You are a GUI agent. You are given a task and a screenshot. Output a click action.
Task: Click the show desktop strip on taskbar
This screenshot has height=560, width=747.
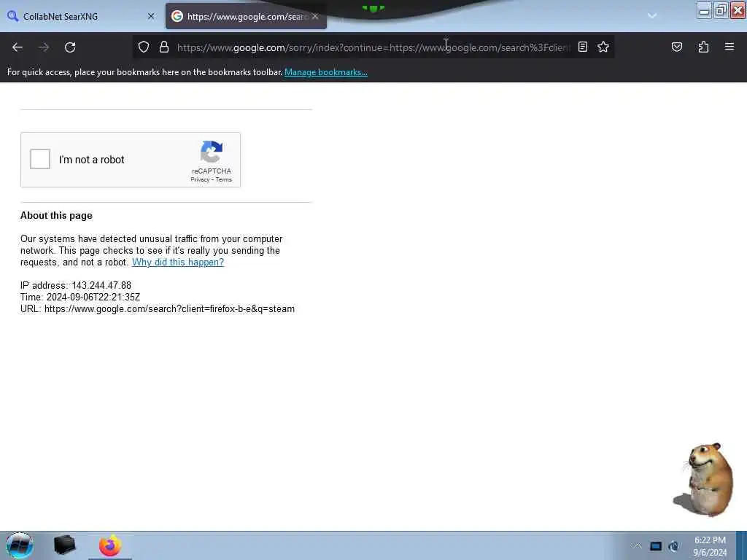pos(741,545)
